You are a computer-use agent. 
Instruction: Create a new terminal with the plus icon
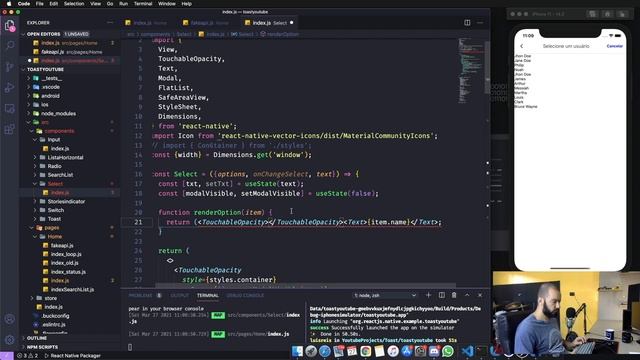point(428,295)
